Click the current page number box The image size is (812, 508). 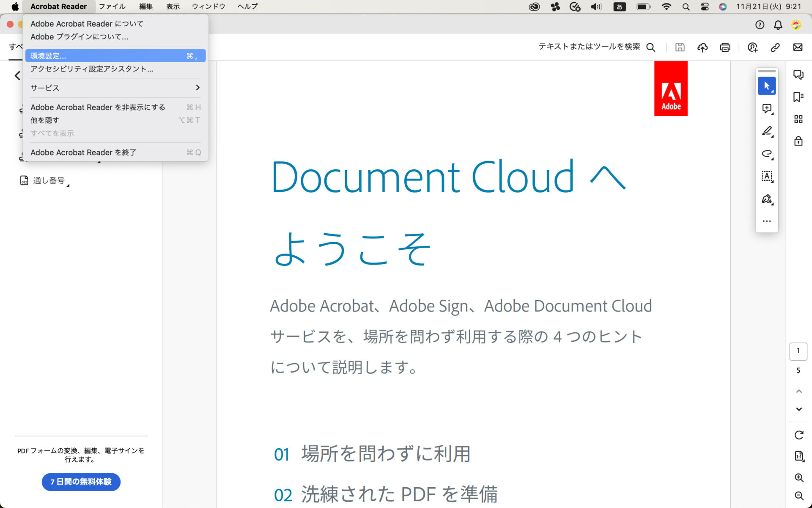click(798, 351)
